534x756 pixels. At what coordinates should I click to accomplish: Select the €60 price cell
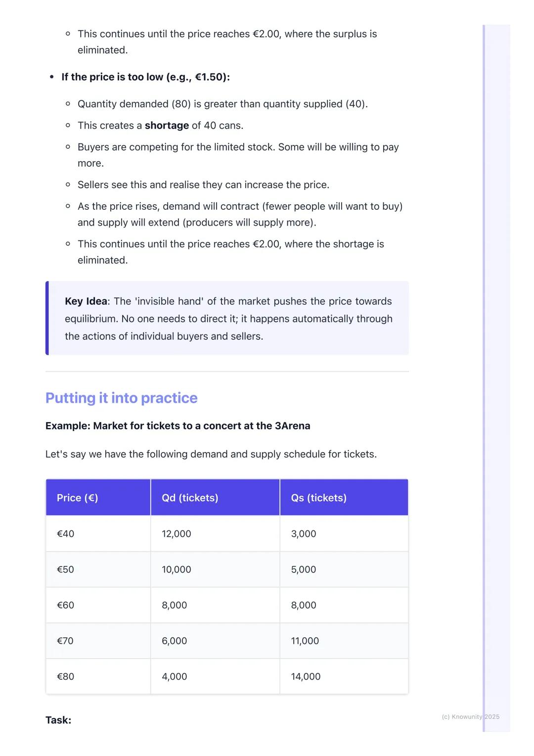(x=66, y=605)
